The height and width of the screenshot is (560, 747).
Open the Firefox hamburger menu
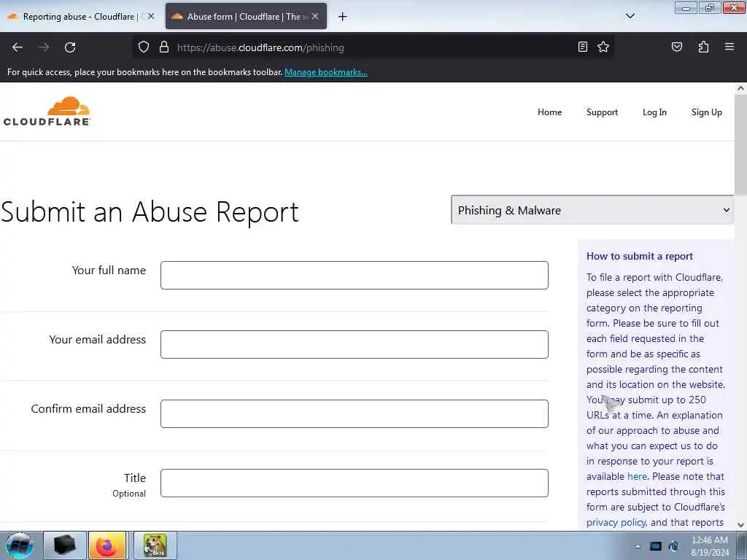pos(729,47)
